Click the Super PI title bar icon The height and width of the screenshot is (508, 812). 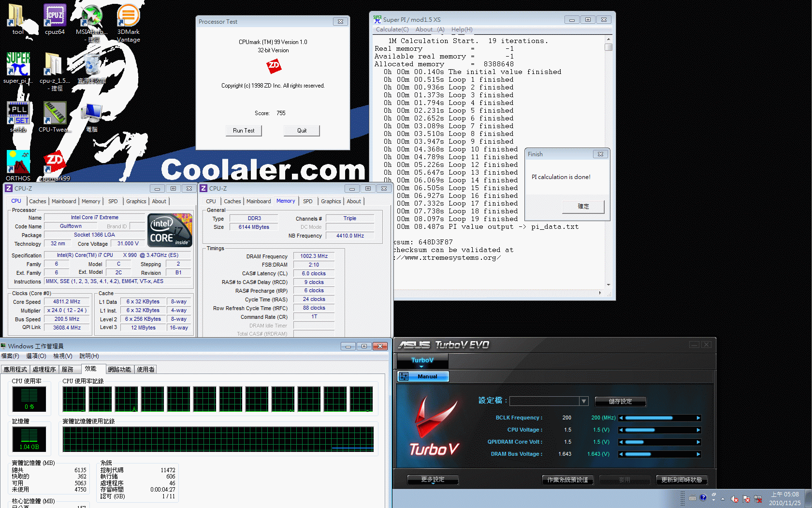point(377,19)
